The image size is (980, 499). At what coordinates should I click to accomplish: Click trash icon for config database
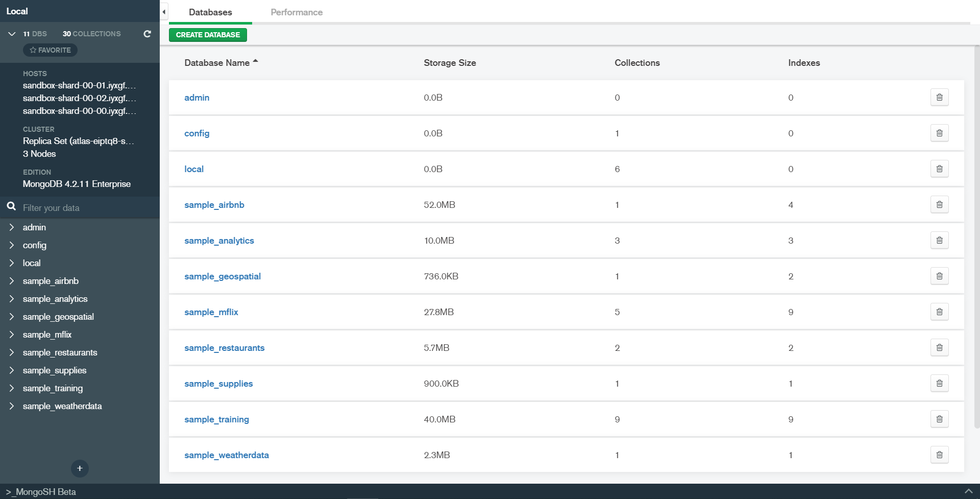pos(939,133)
